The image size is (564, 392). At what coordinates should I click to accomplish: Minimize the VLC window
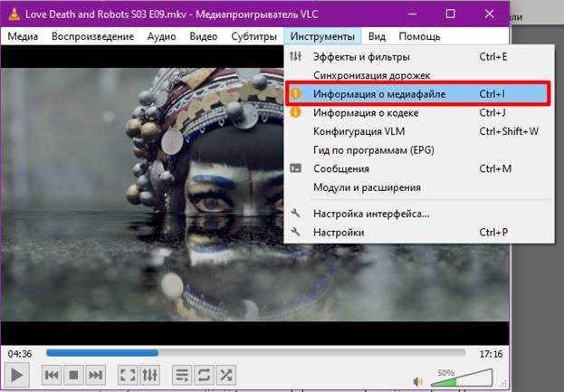pos(412,14)
